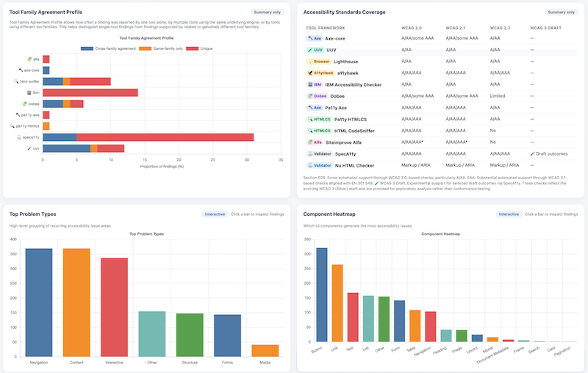
Task: Click the Content bar in Top Problem Types
Action: [76, 303]
